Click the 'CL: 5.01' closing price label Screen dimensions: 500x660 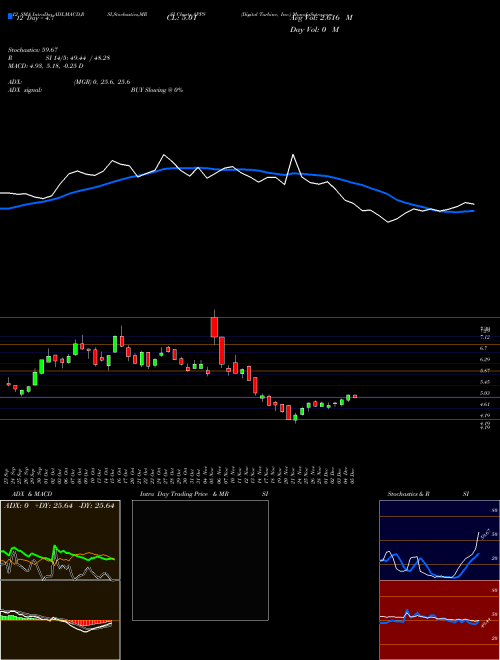tap(182, 18)
